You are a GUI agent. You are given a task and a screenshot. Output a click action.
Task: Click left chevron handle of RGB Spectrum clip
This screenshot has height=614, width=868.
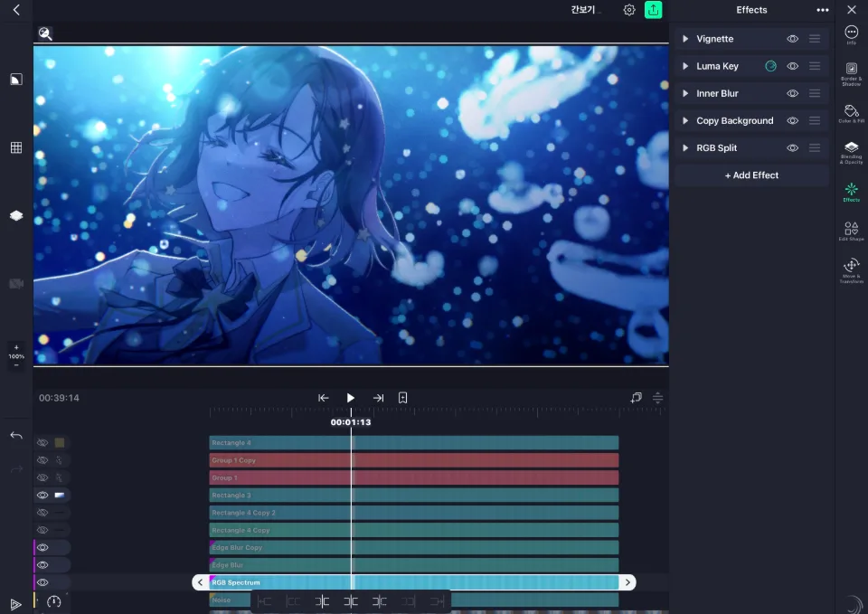pyautogui.click(x=201, y=582)
